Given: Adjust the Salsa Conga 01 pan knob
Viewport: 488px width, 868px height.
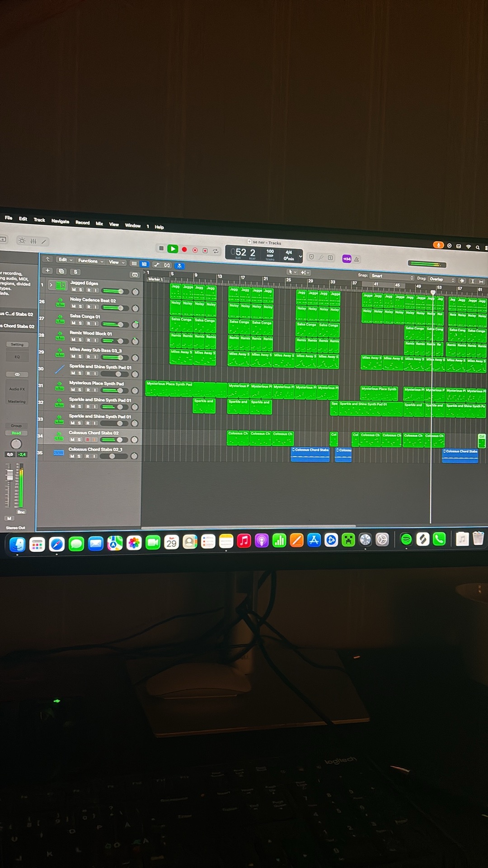Looking at the screenshot, I should 135,325.
